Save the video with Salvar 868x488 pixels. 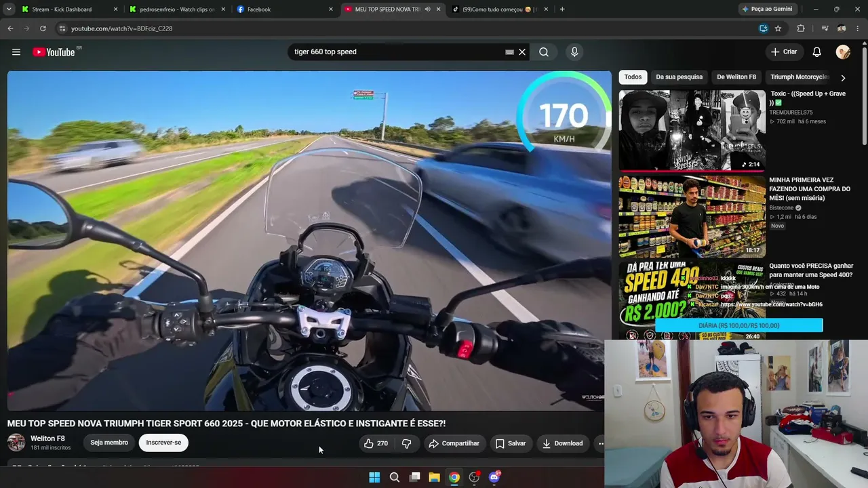click(x=511, y=443)
